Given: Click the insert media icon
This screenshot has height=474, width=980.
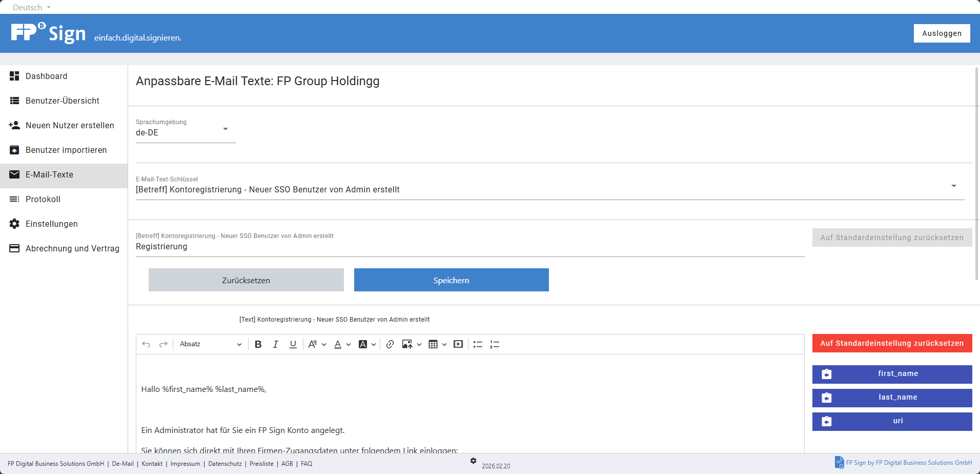Looking at the screenshot, I should tap(458, 344).
